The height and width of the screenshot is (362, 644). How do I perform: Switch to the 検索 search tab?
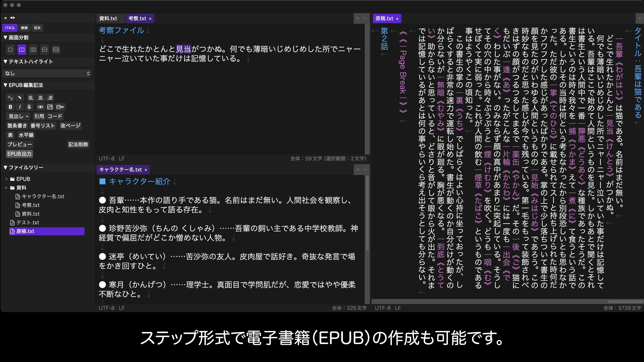pyautogui.click(x=24, y=28)
